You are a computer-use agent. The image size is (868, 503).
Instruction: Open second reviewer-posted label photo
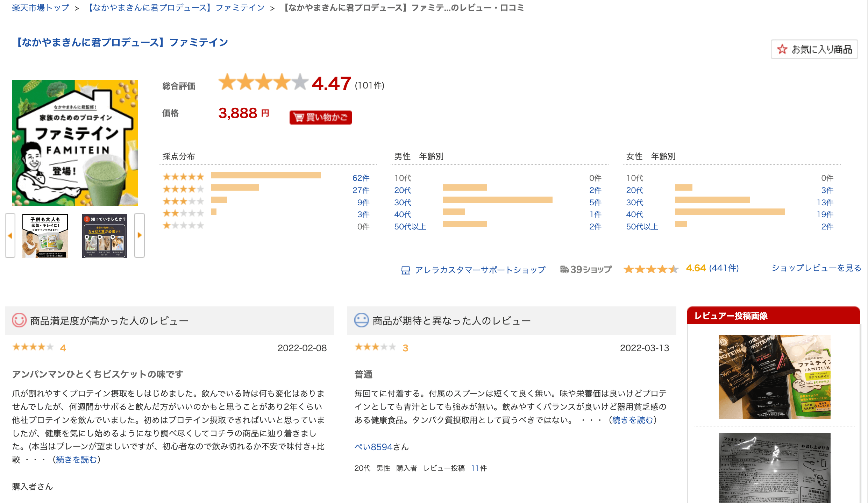click(774, 468)
